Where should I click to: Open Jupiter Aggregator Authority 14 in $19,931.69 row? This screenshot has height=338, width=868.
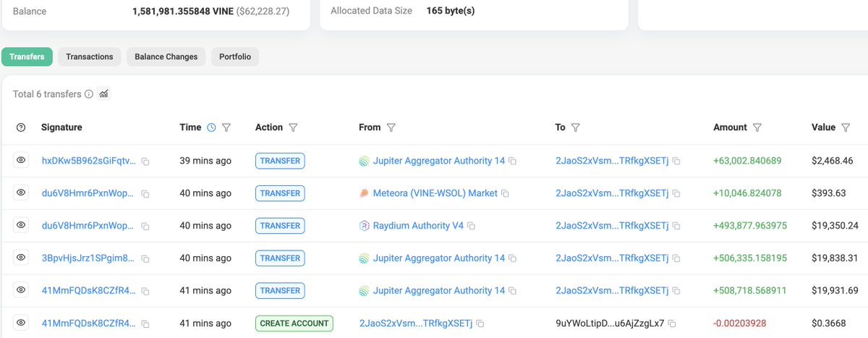click(x=439, y=291)
